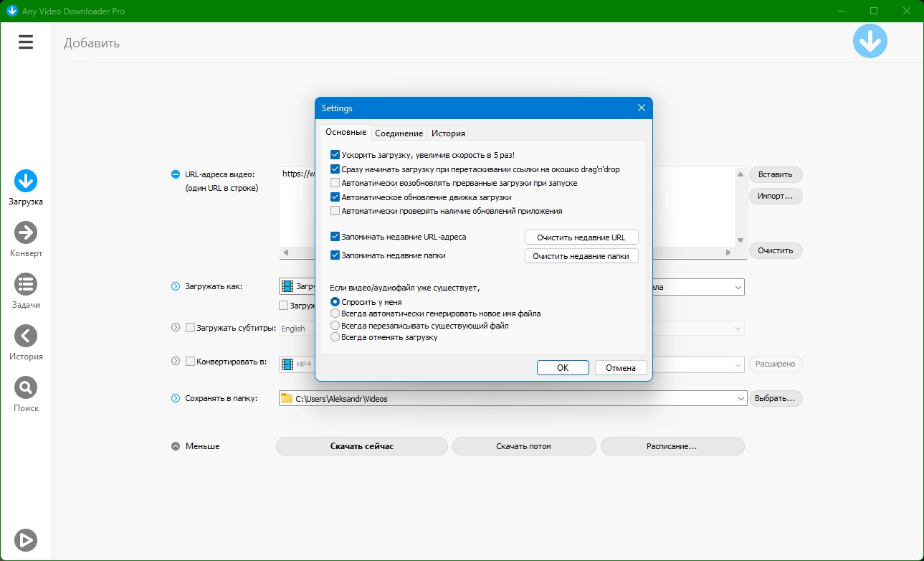Click the Расширено button
The height and width of the screenshot is (561, 924).
pos(776,364)
